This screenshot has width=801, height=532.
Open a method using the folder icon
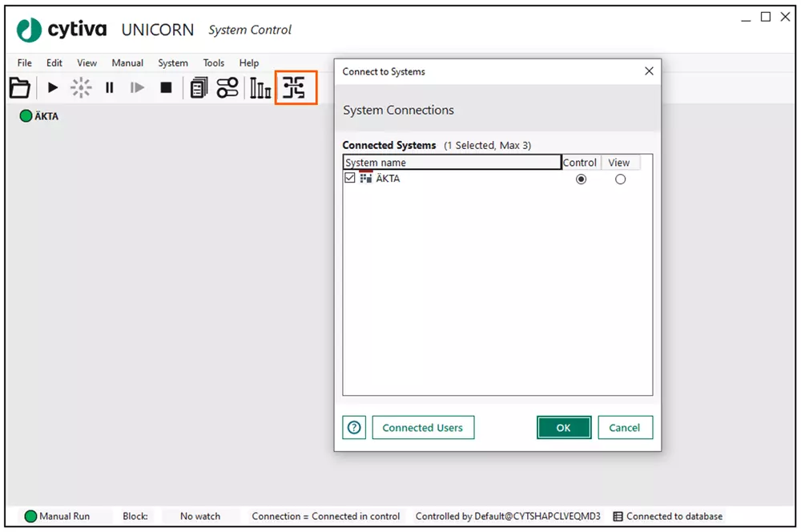coord(19,87)
